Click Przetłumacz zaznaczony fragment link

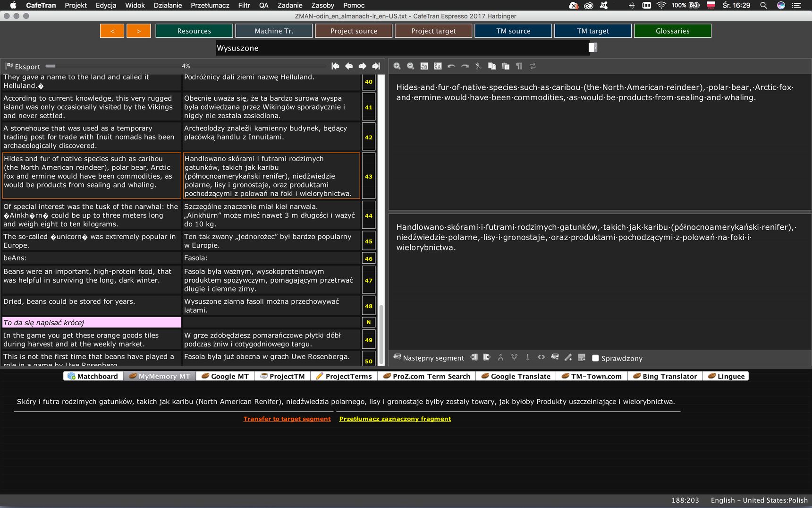tap(395, 419)
